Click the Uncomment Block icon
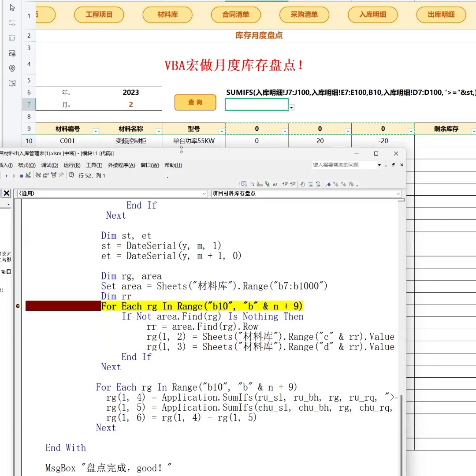476x476 pixels. click(x=318, y=184)
